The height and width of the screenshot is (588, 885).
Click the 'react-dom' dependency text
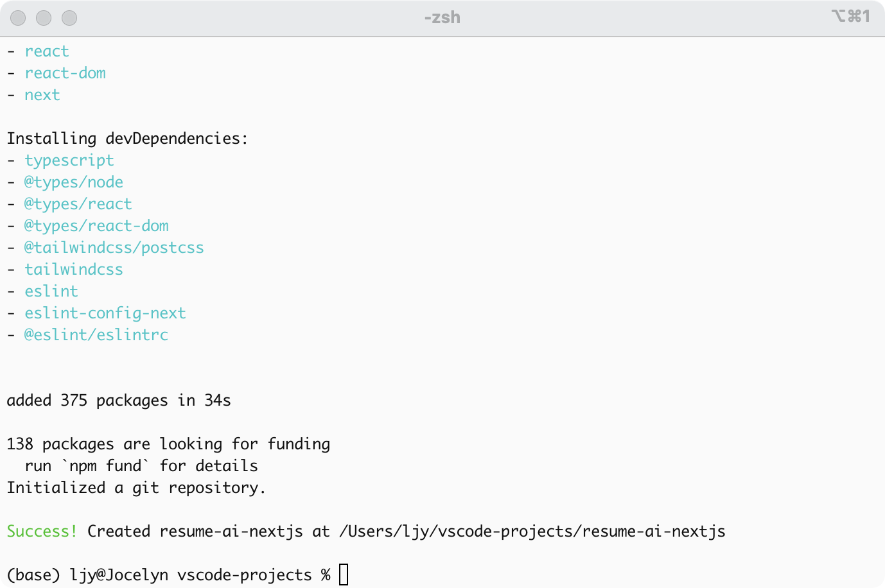65,73
